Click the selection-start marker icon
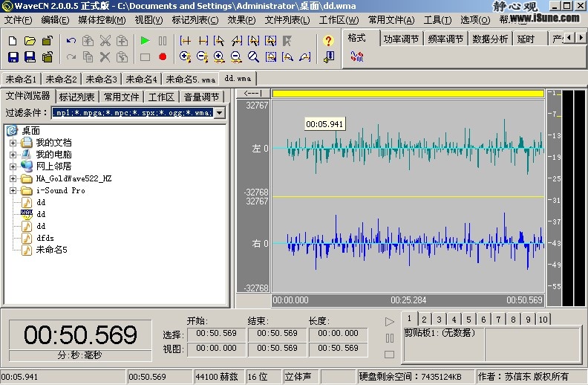Image resolution: width=588 pixels, height=385 pixels. point(186,41)
